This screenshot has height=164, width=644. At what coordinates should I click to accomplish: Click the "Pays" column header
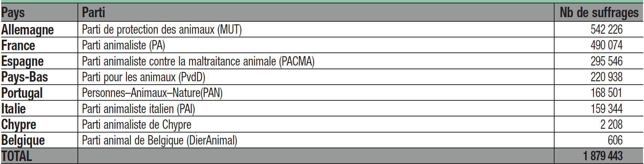pyautogui.click(x=13, y=12)
